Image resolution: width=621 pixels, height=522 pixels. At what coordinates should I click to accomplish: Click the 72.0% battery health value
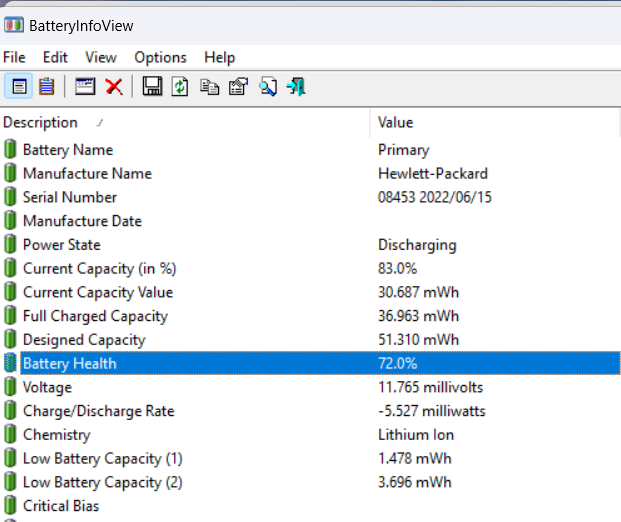[x=398, y=363]
